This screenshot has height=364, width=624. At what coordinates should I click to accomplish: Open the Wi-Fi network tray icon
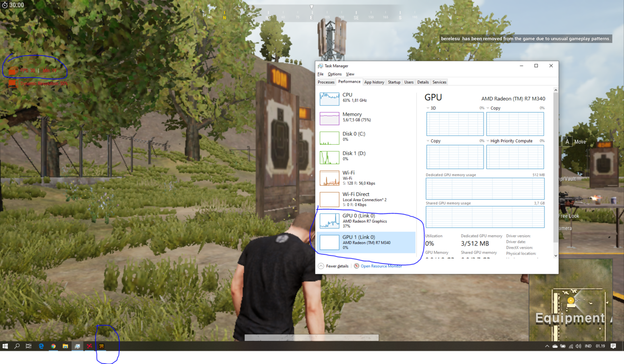pos(570,346)
